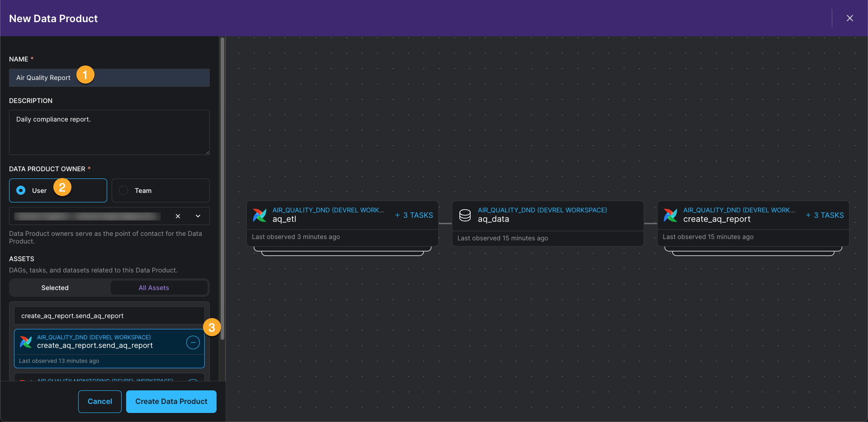Click the AIR_QUALITY_MONITORING asset icon at list bottom
This screenshot has width=868, height=422.
click(26, 381)
